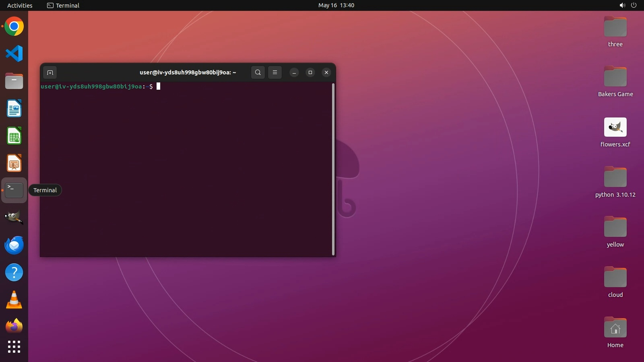Open Visual Studio Code from dock
Screen dimensions: 644x362
tap(14, 54)
